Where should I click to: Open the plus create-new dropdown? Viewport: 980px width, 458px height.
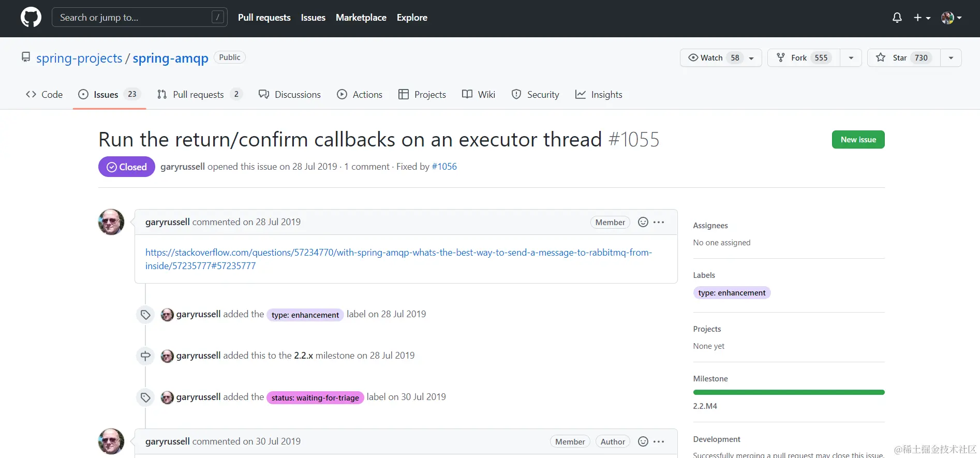pyautogui.click(x=922, y=18)
